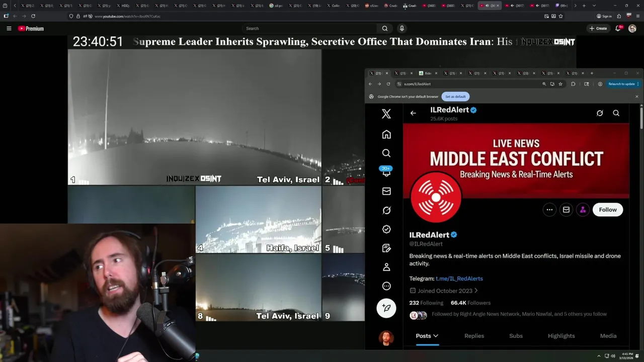
Task: Open Grok icon in X sidebar
Action: click(386, 210)
